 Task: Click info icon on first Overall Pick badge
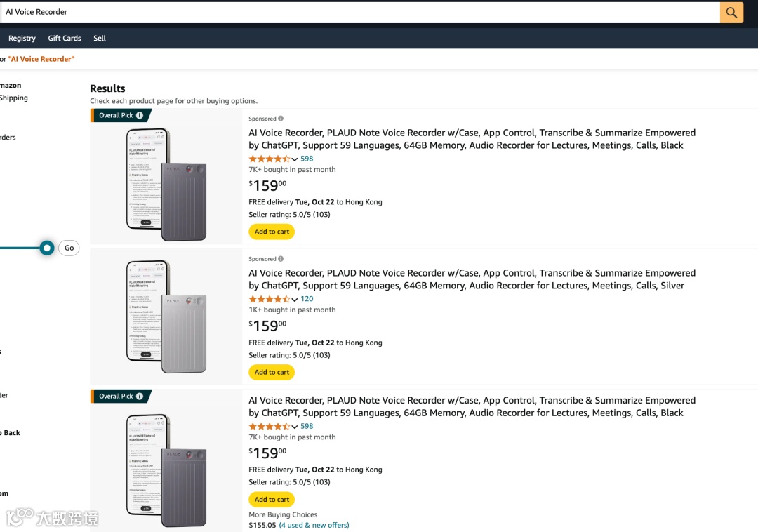[x=140, y=116]
